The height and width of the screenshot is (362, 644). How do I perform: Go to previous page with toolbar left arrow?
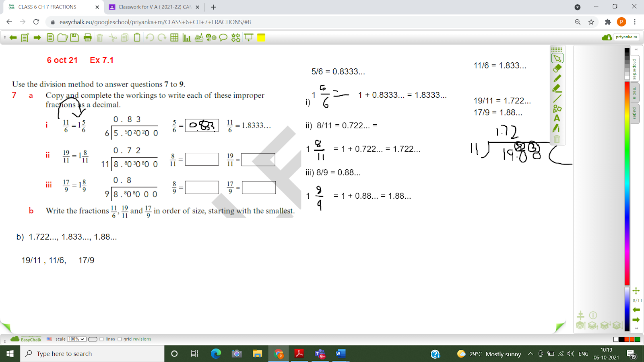point(13,37)
